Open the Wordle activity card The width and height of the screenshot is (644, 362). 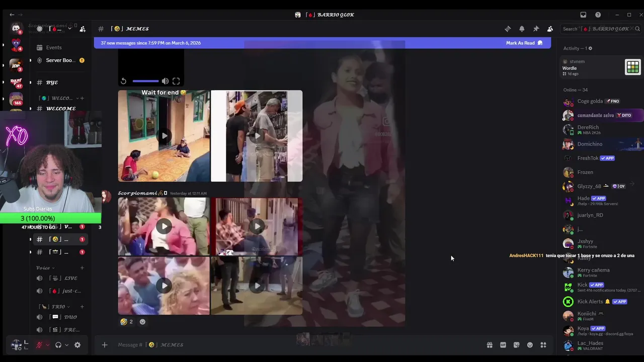click(601, 67)
